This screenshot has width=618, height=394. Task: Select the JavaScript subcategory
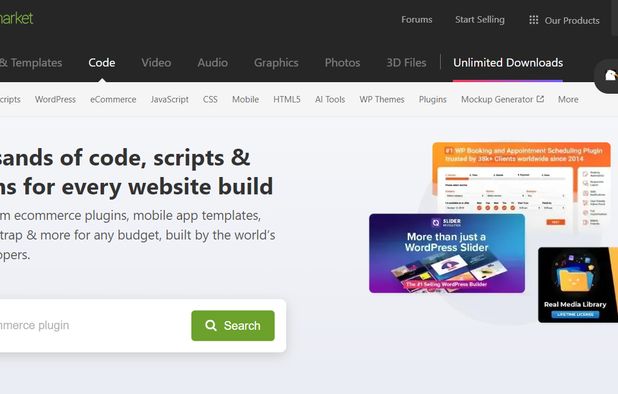coord(169,99)
